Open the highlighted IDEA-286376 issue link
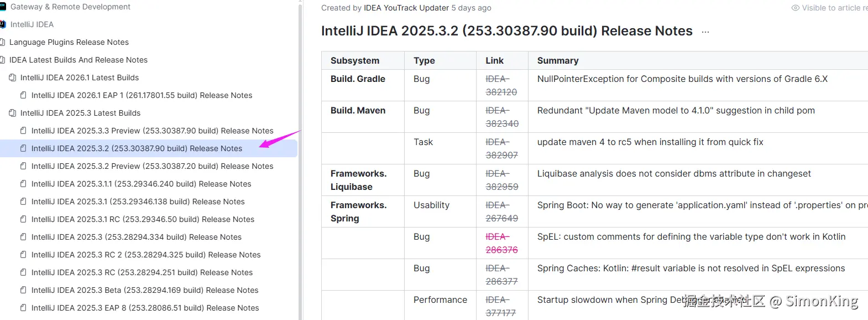Image resolution: width=868 pixels, height=320 pixels. (x=501, y=243)
